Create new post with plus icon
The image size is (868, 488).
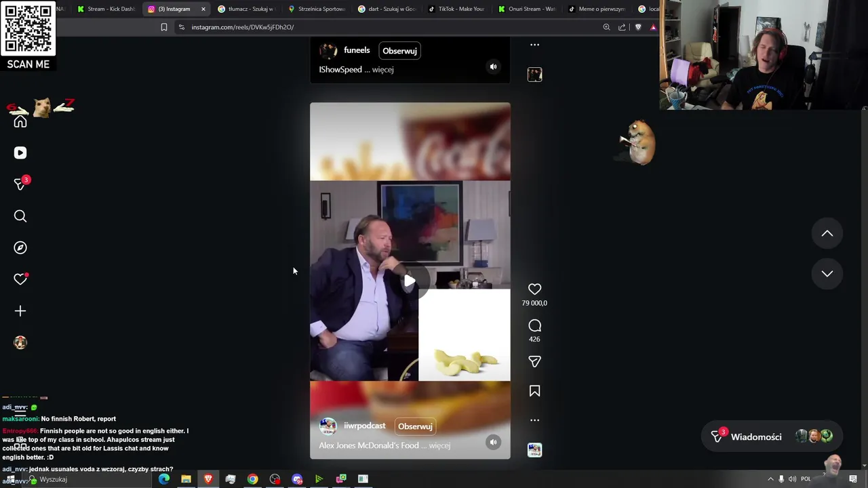20,311
